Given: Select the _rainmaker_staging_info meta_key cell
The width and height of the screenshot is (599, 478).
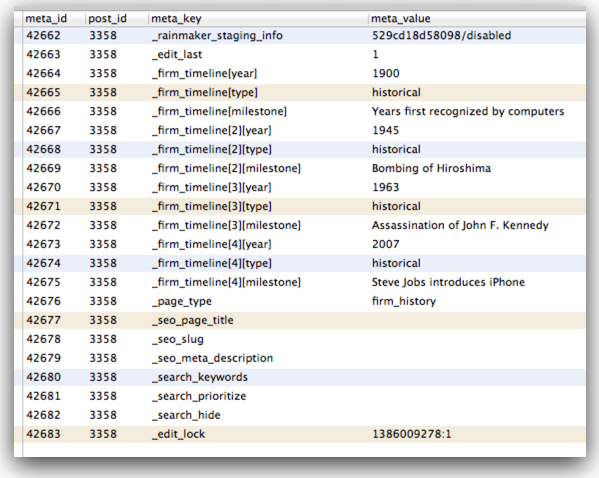Looking at the screenshot, I should click(x=217, y=36).
